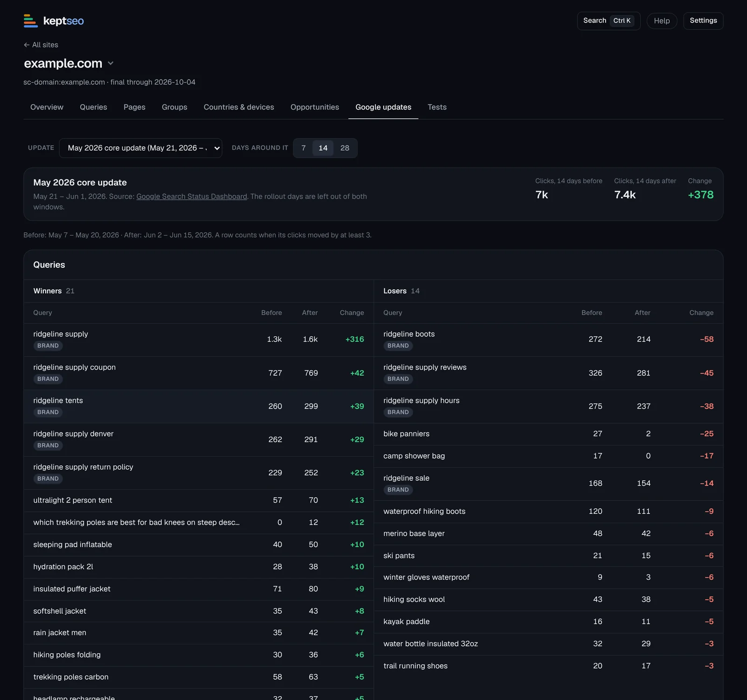Open the Countries & devices tab
The width and height of the screenshot is (747, 700).
pos(239,107)
